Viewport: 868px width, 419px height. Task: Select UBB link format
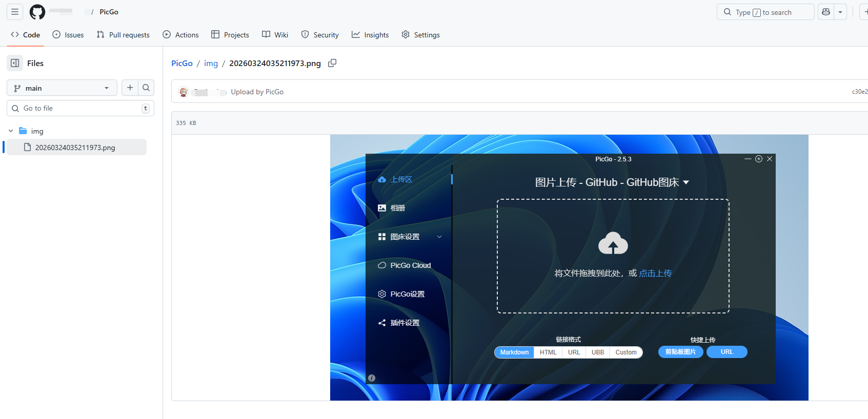click(x=598, y=352)
